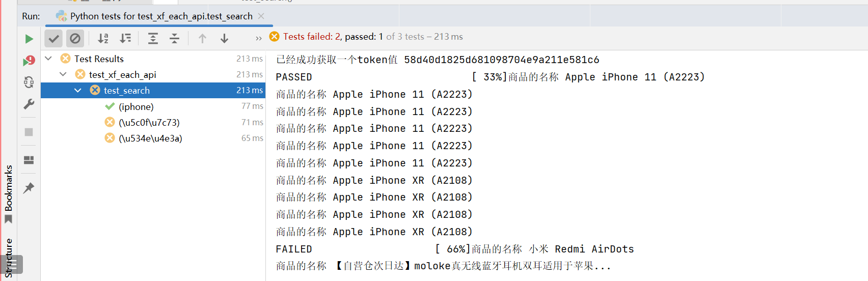Click the layout restore icon
Image resolution: width=868 pixels, height=281 pixels.
click(29, 160)
